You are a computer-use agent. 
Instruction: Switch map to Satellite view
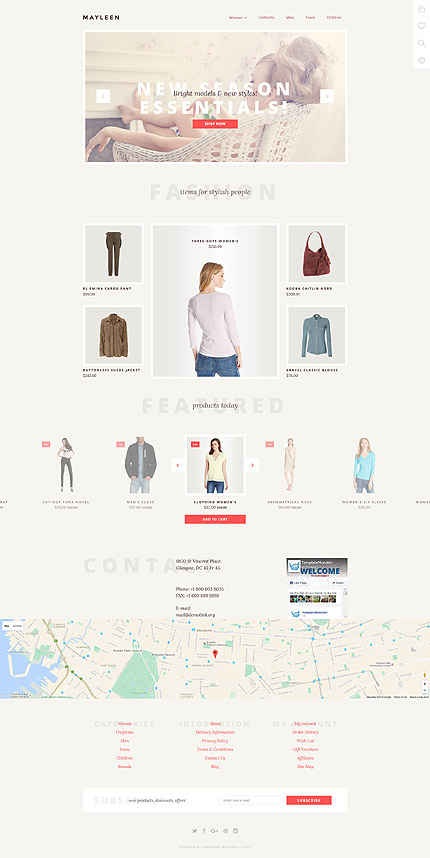[x=18, y=625]
